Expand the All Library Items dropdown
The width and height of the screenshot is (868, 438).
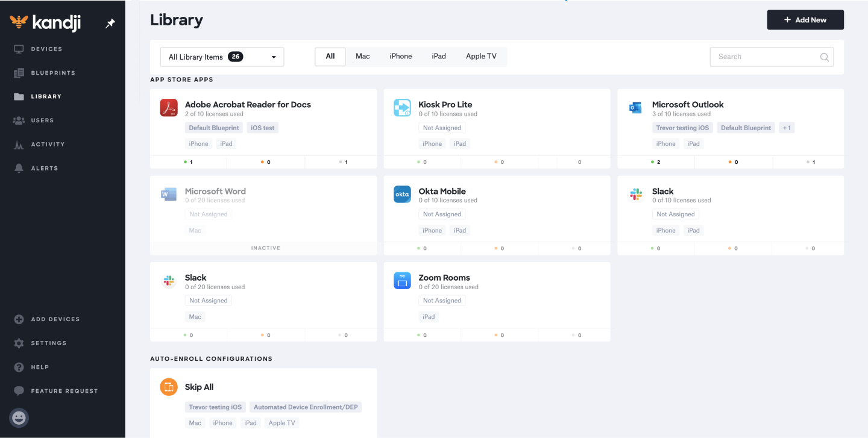(222, 57)
